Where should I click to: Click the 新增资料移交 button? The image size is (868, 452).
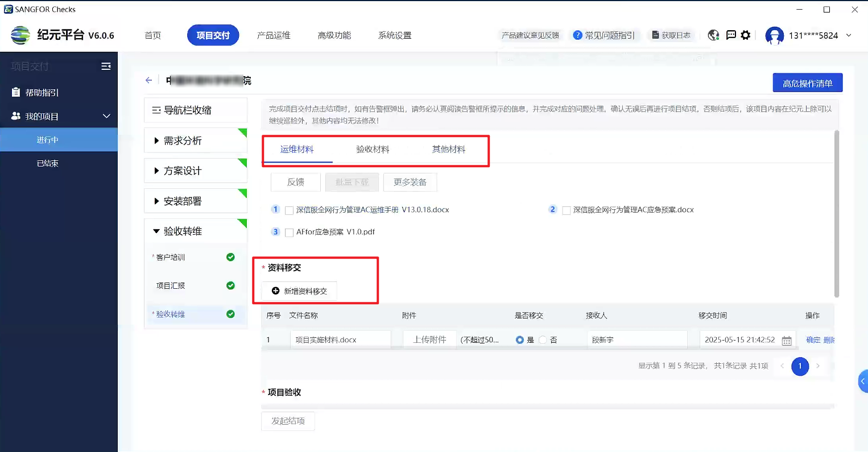coord(299,291)
